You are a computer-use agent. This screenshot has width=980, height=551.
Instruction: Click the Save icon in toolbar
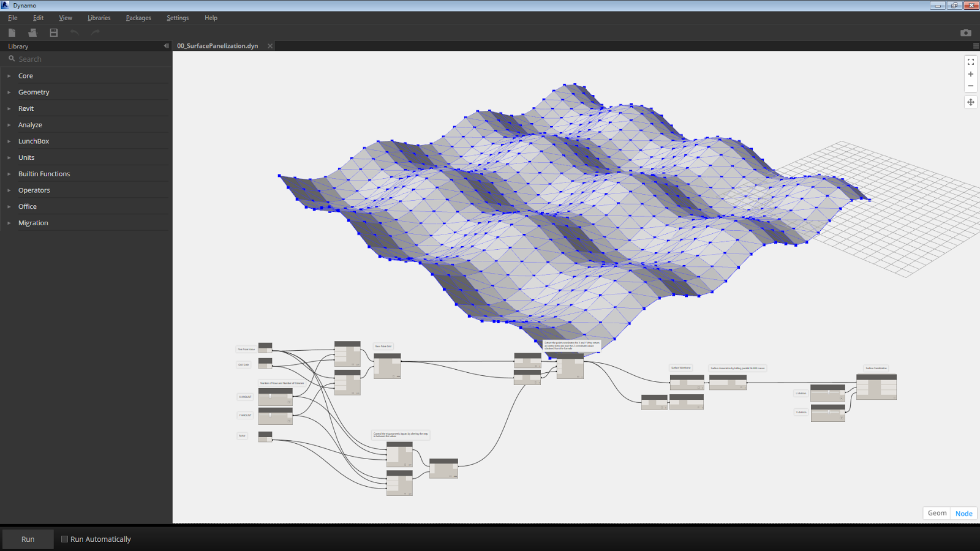coord(53,32)
